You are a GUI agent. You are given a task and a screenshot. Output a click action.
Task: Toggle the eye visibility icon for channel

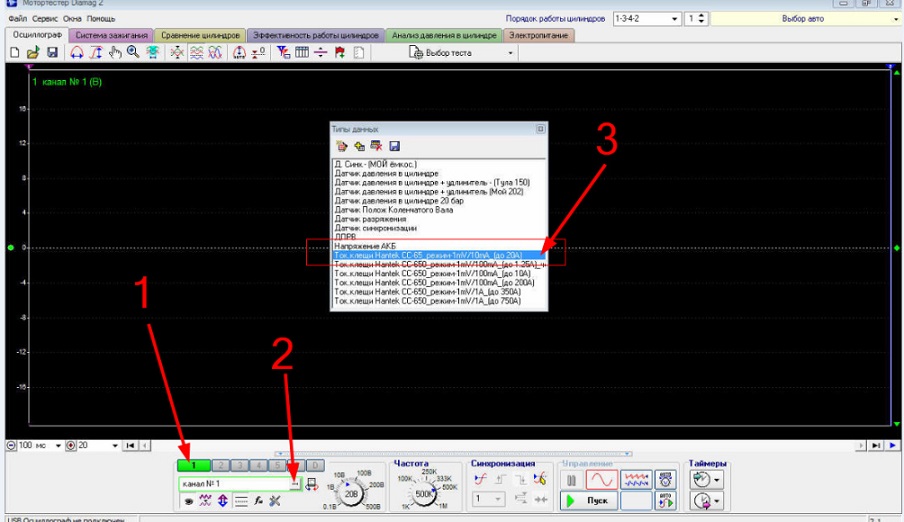(x=189, y=501)
